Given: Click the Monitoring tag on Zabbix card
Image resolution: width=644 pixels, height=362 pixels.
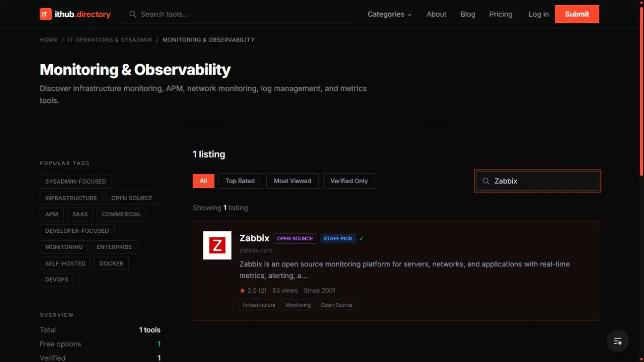Looking at the screenshot, I should 298,305.
